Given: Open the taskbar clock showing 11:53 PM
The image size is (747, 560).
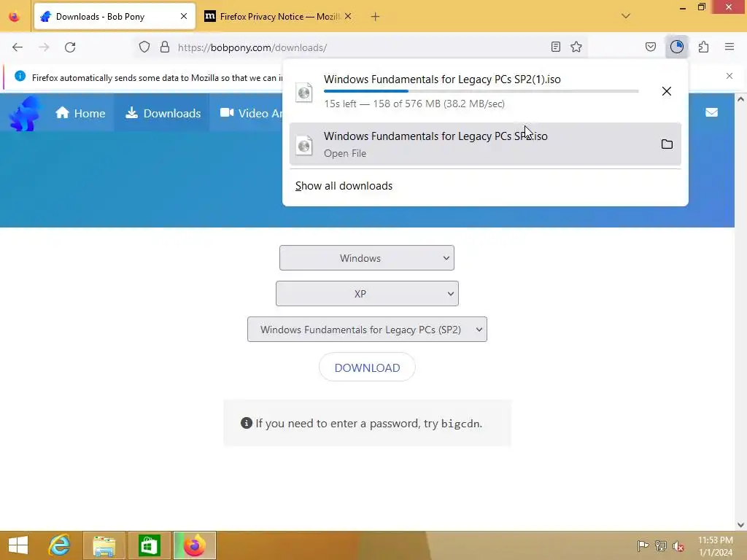Looking at the screenshot, I should (x=716, y=546).
